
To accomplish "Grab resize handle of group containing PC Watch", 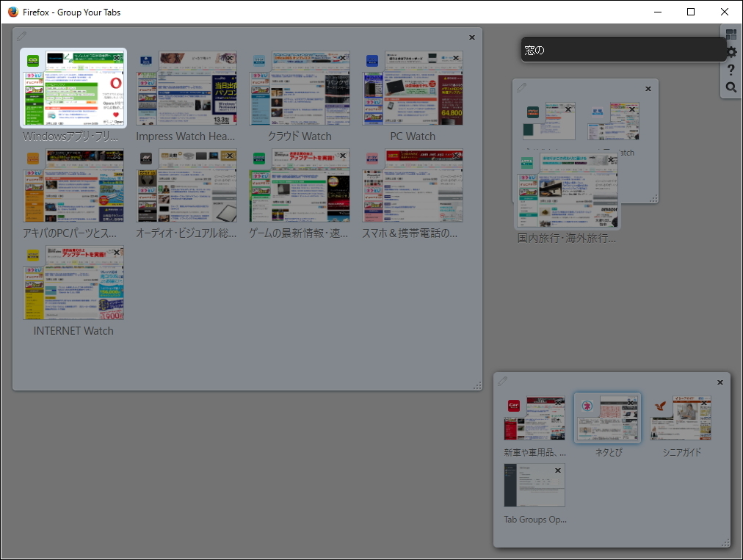I will click(x=477, y=385).
